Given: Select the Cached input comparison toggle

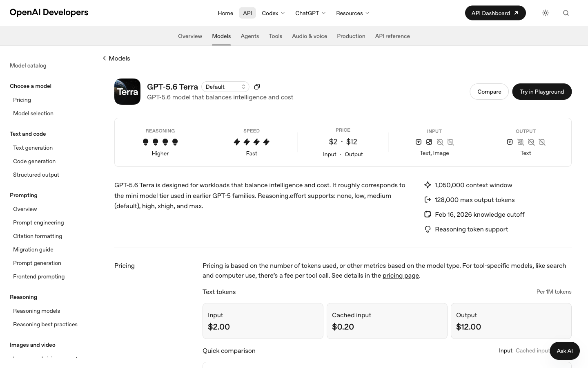Looking at the screenshot, I should (x=533, y=350).
